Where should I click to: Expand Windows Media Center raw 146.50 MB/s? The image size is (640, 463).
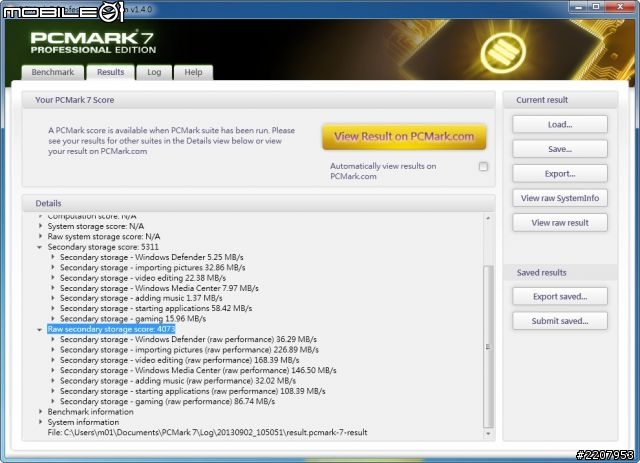click(x=53, y=370)
